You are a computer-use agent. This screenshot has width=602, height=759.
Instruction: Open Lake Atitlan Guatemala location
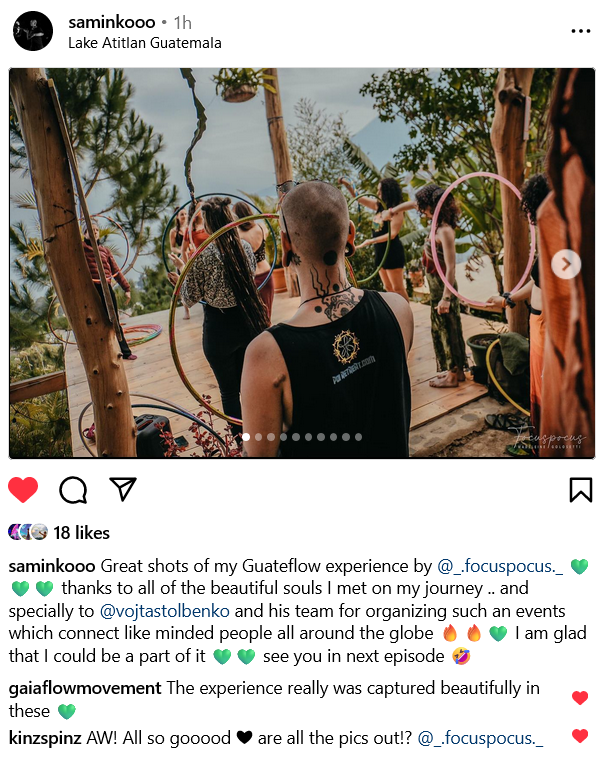[x=145, y=43]
